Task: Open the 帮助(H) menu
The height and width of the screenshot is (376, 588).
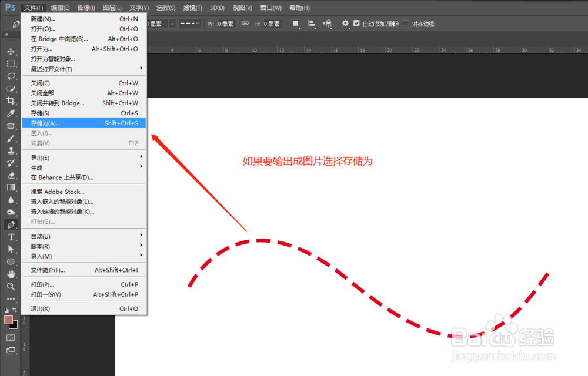Action: [x=300, y=8]
